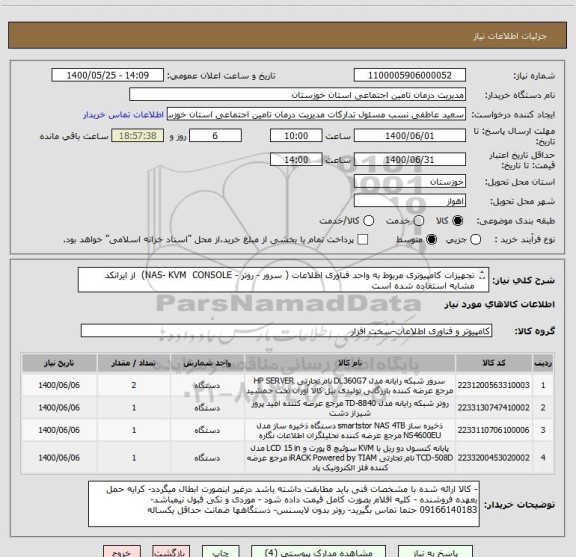Click the goods group field سخت افزار
576x557 pixels.
[286, 331]
